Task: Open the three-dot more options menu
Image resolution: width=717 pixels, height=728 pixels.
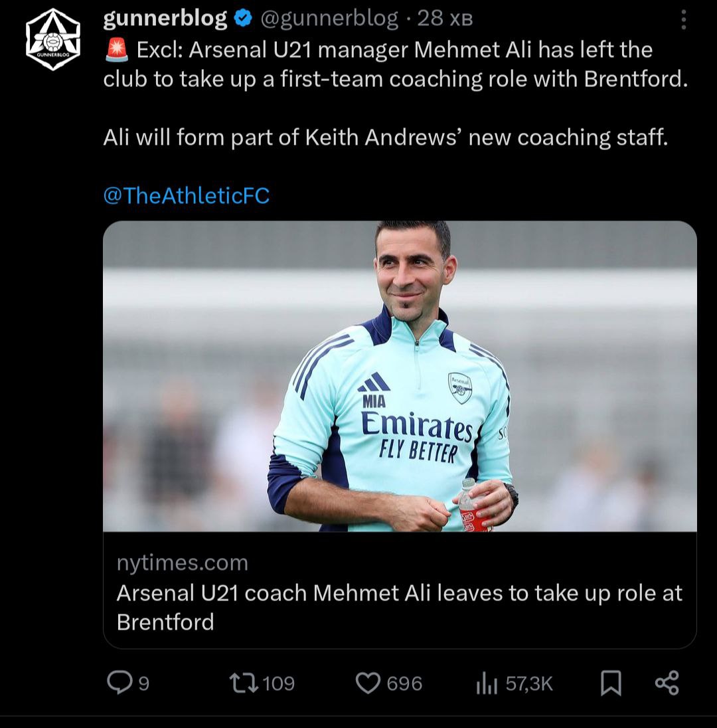Action: 683,19
